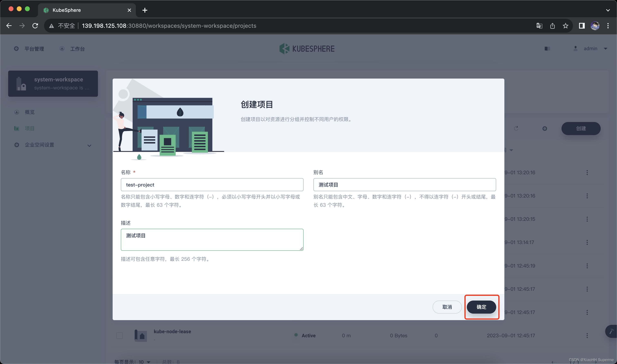
Task: Open the kube-node-lease row actions menu
Action: click(x=587, y=336)
